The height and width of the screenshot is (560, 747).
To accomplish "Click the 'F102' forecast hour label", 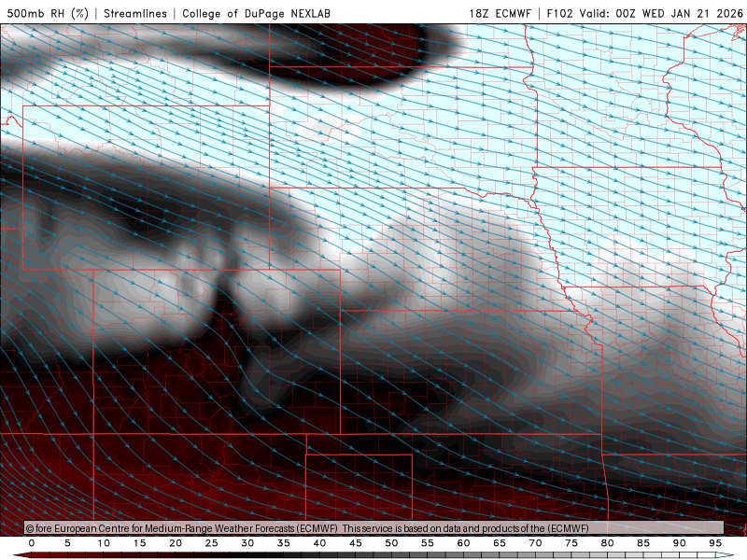I will point(559,13).
